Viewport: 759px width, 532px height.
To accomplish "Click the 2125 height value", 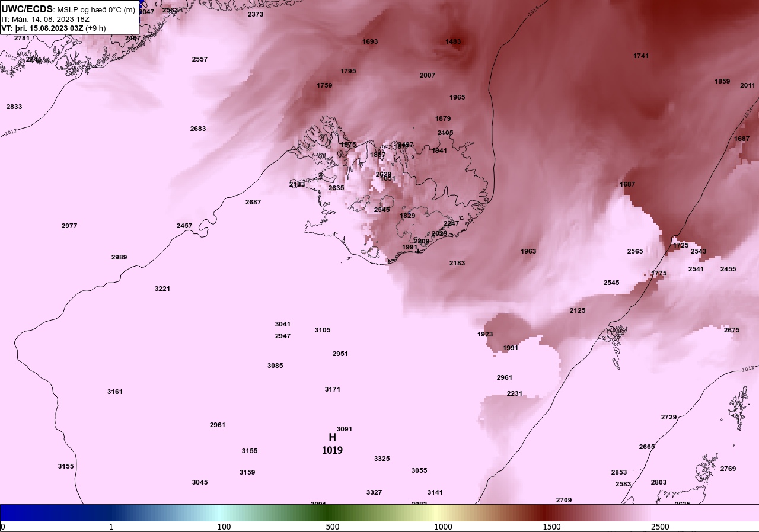I will point(578,310).
